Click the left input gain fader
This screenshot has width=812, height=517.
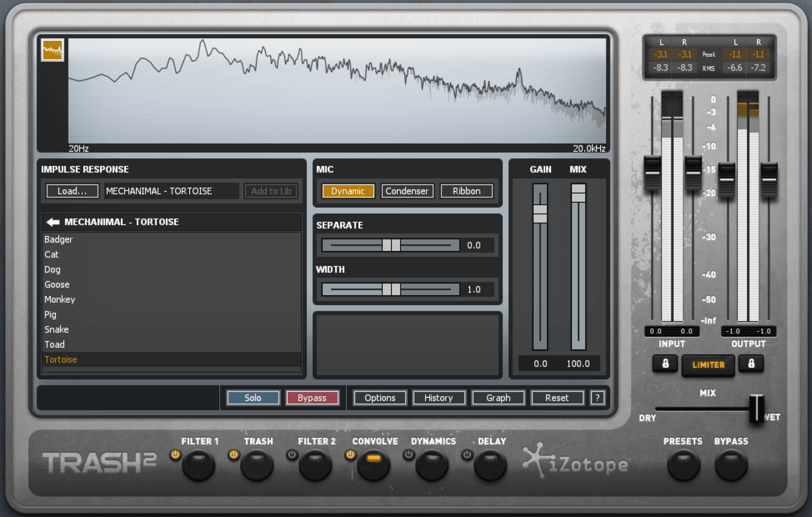pyautogui.click(x=652, y=173)
